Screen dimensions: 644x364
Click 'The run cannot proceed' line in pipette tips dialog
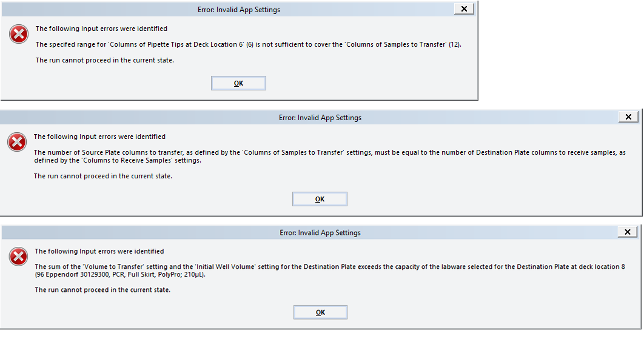click(105, 60)
